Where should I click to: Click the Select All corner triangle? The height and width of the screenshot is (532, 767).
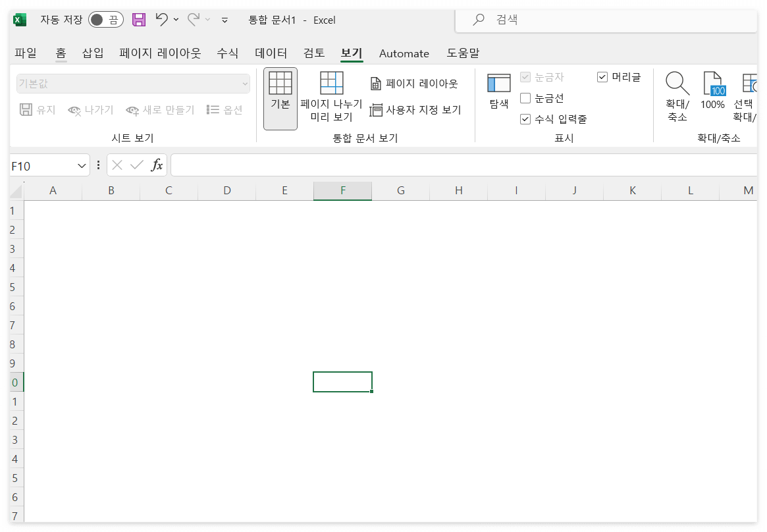pyautogui.click(x=16, y=191)
